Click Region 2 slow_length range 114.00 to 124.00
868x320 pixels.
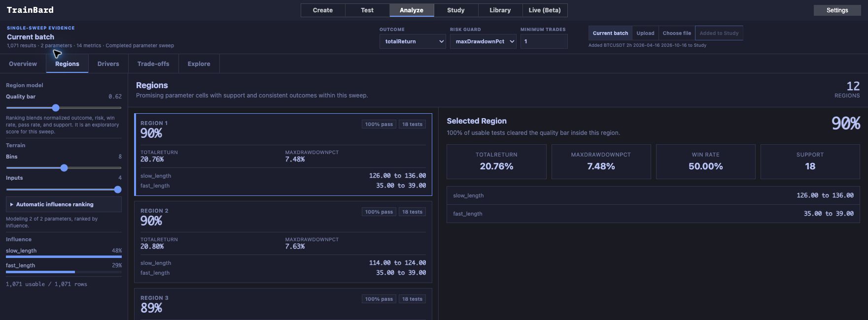pos(397,263)
